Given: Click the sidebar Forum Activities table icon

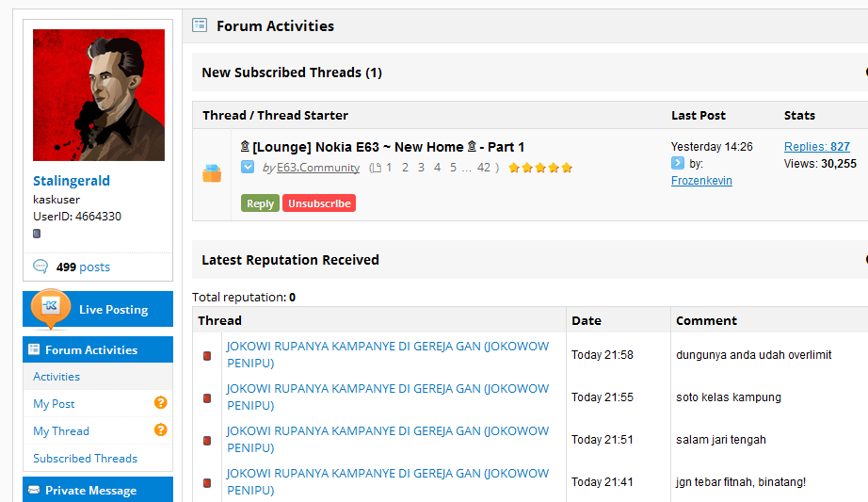Looking at the screenshot, I should [x=34, y=349].
